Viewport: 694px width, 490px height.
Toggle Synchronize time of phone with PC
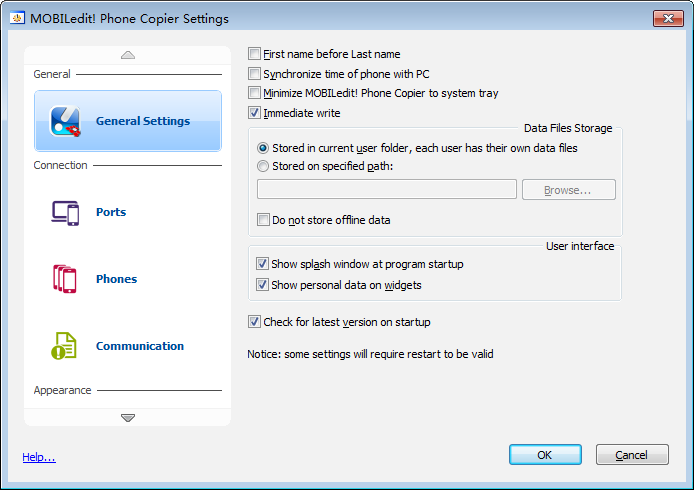[x=255, y=74]
